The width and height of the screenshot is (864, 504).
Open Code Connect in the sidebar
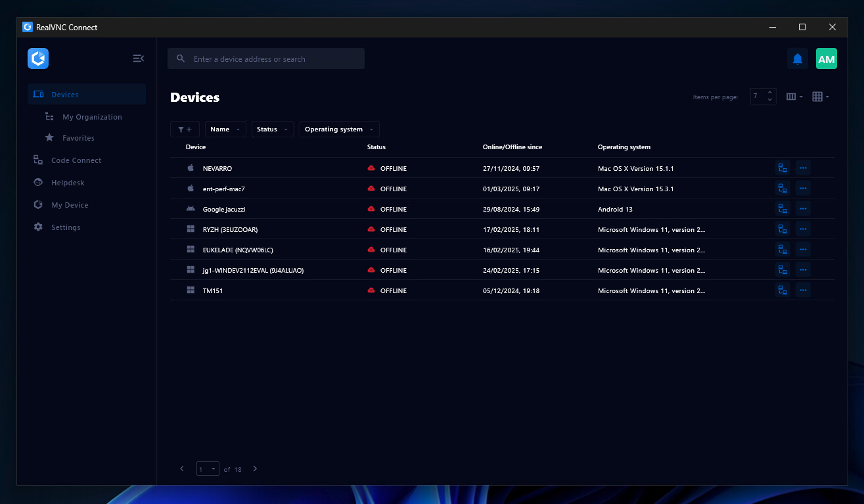point(76,160)
